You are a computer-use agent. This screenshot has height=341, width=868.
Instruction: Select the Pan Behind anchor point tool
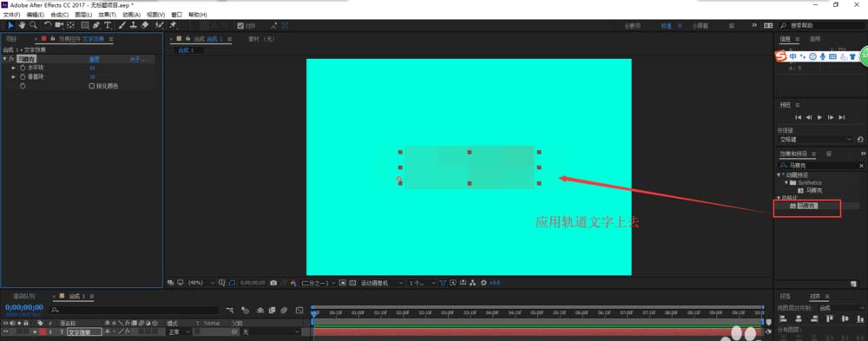point(70,25)
